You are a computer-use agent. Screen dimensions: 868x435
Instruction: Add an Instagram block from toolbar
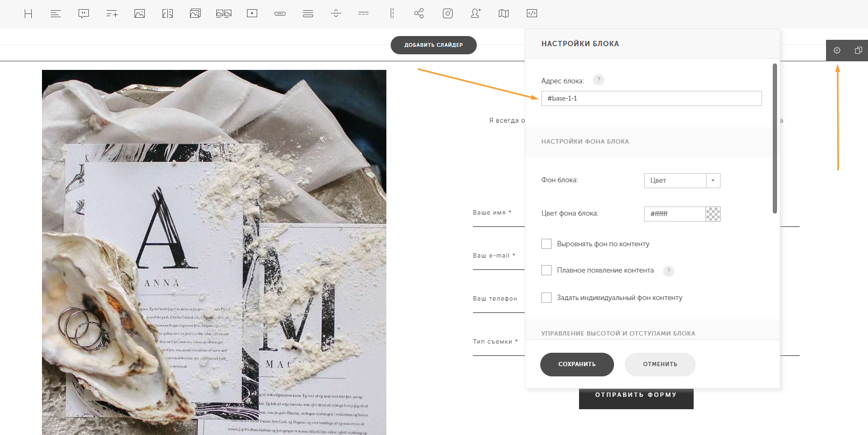pos(448,13)
